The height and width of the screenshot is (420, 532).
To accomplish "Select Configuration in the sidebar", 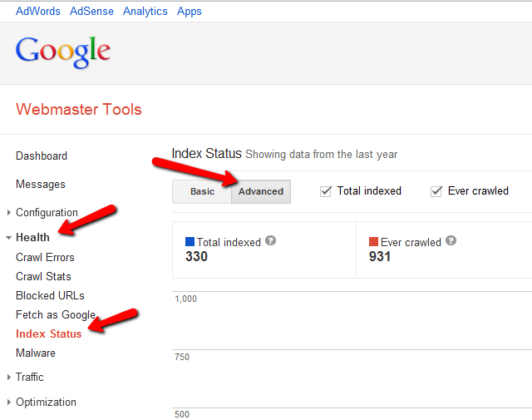I will 47,213.
